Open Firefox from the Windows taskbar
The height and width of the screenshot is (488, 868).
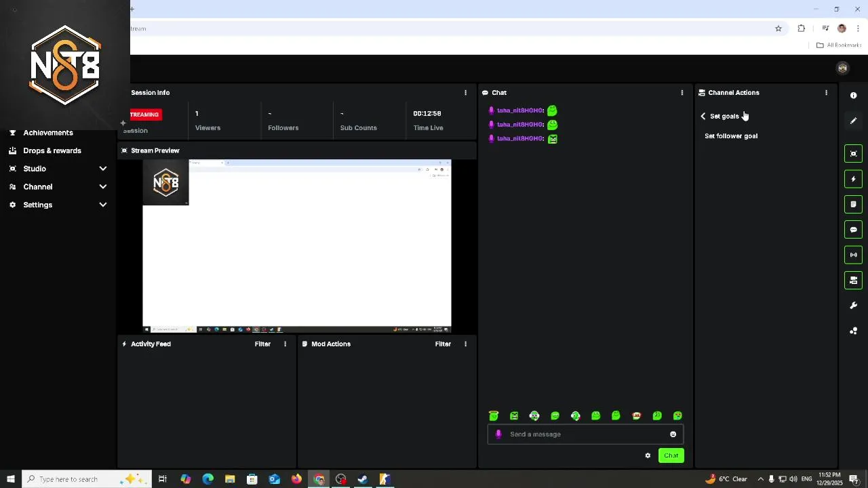(x=296, y=479)
